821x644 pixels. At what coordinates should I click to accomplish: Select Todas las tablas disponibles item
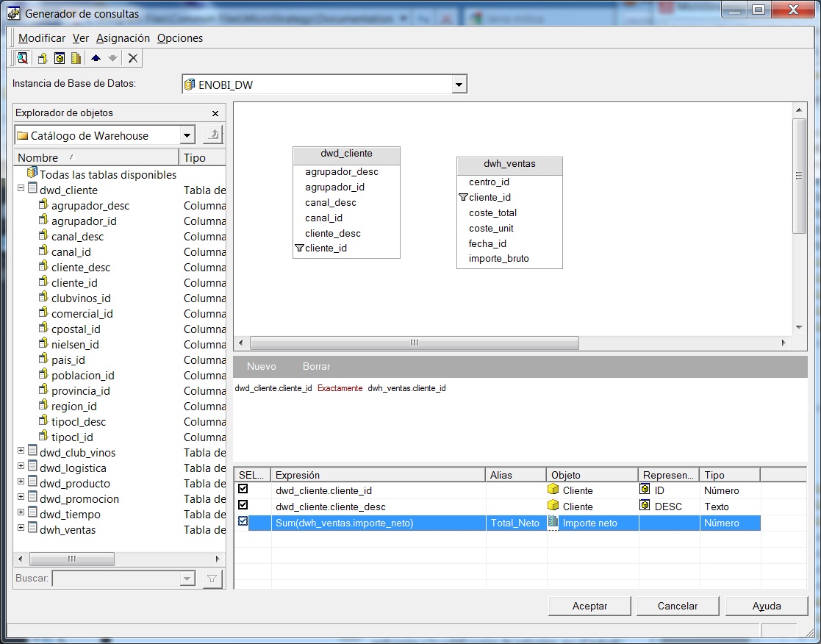107,174
